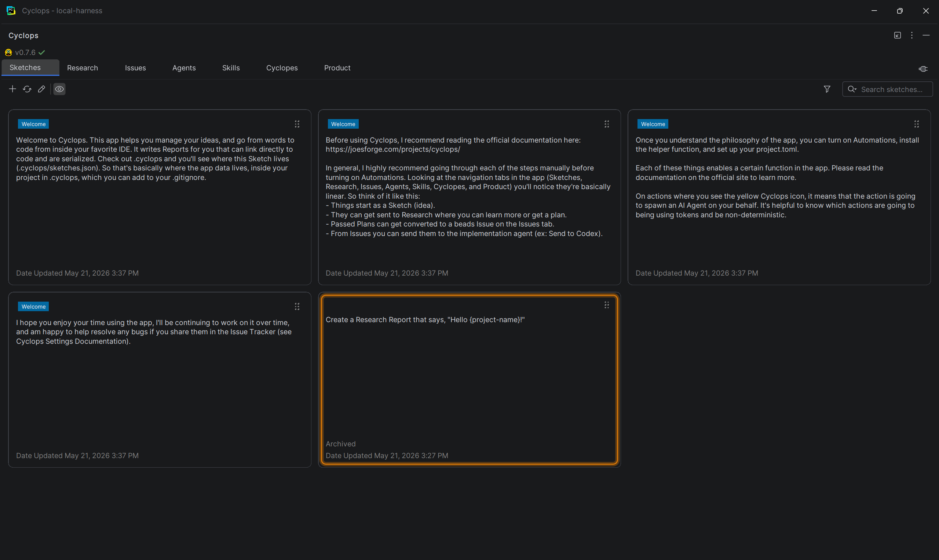The height and width of the screenshot is (560, 939).
Task: Click Date Updated on the "Welcome to Cyclops" card
Action: point(77,273)
